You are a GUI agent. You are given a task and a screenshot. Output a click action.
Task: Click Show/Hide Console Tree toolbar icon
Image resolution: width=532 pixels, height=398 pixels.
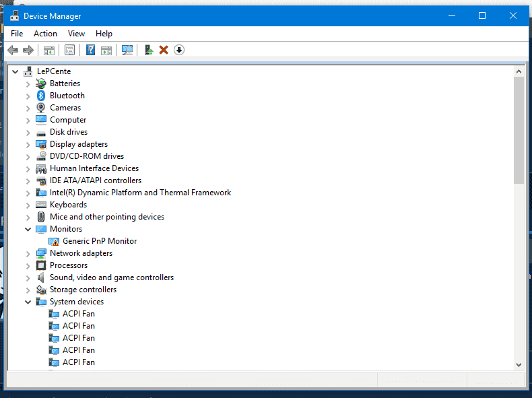pos(49,51)
